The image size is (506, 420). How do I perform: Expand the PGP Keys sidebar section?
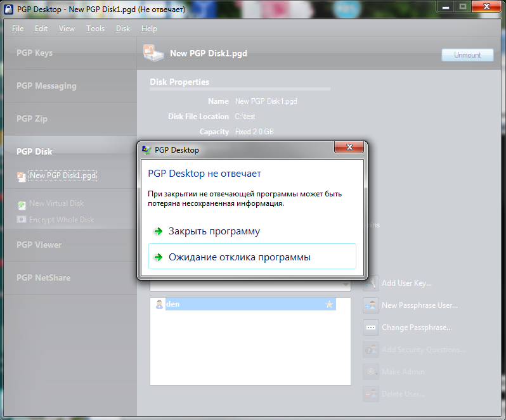[35, 53]
